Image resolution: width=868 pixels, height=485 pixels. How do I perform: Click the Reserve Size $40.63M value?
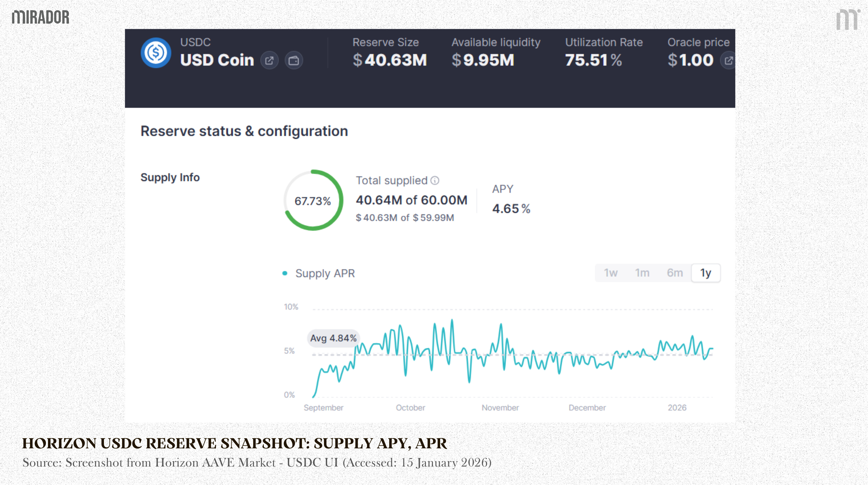point(390,60)
